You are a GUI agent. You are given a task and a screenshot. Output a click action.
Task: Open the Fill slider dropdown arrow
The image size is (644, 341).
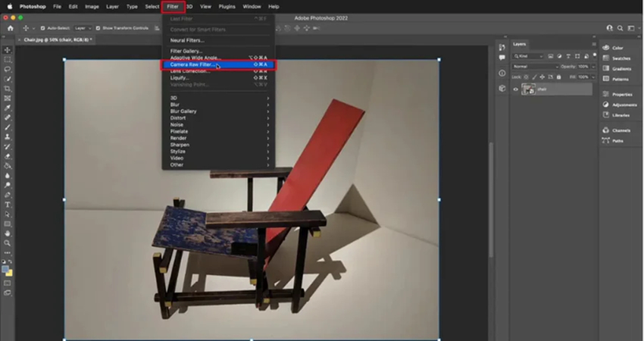[x=593, y=77]
